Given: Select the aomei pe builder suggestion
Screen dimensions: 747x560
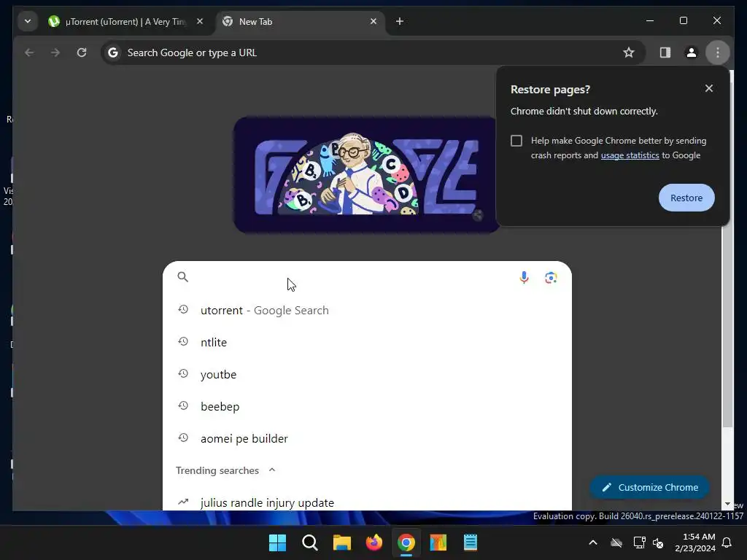Looking at the screenshot, I should 367,438.
